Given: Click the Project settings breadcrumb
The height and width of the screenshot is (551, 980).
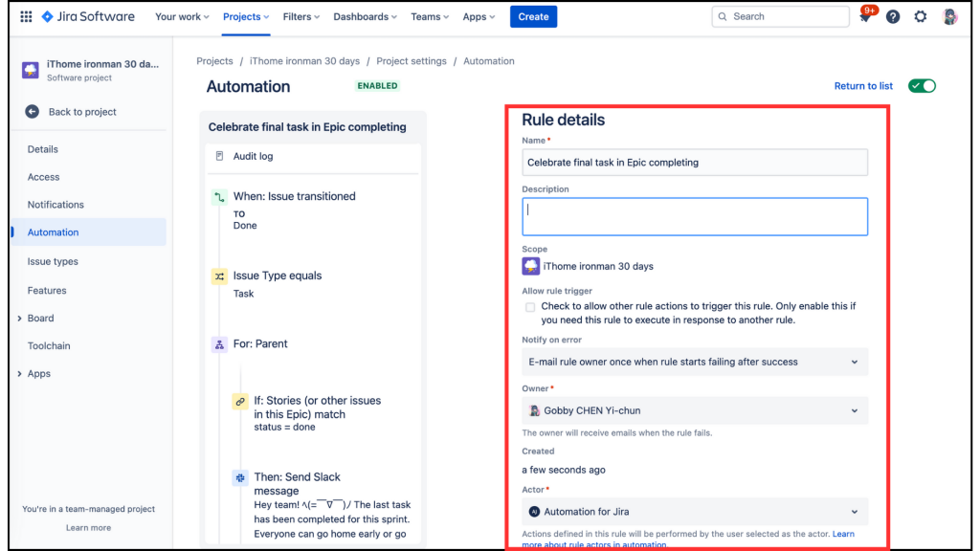Looking at the screenshot, I should [x=412, y=61].
